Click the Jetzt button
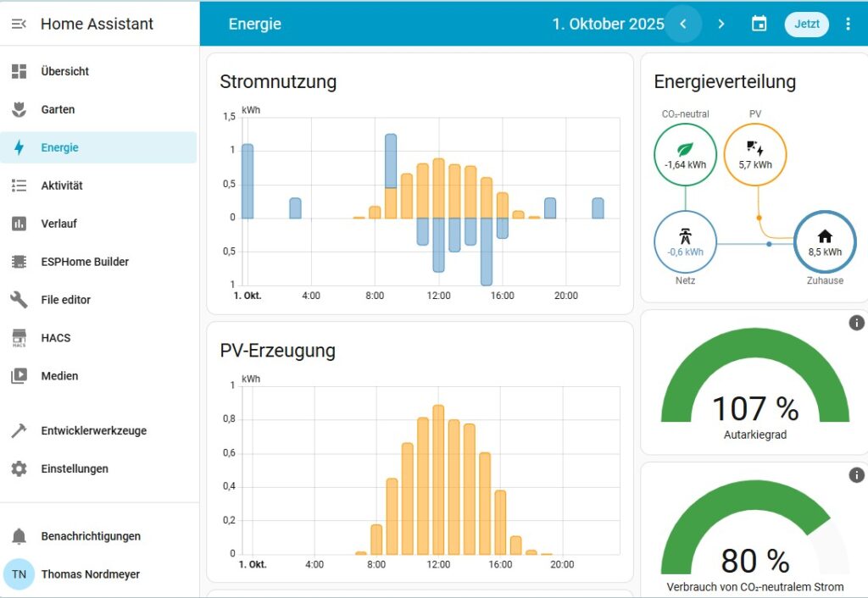 point(806,24)
